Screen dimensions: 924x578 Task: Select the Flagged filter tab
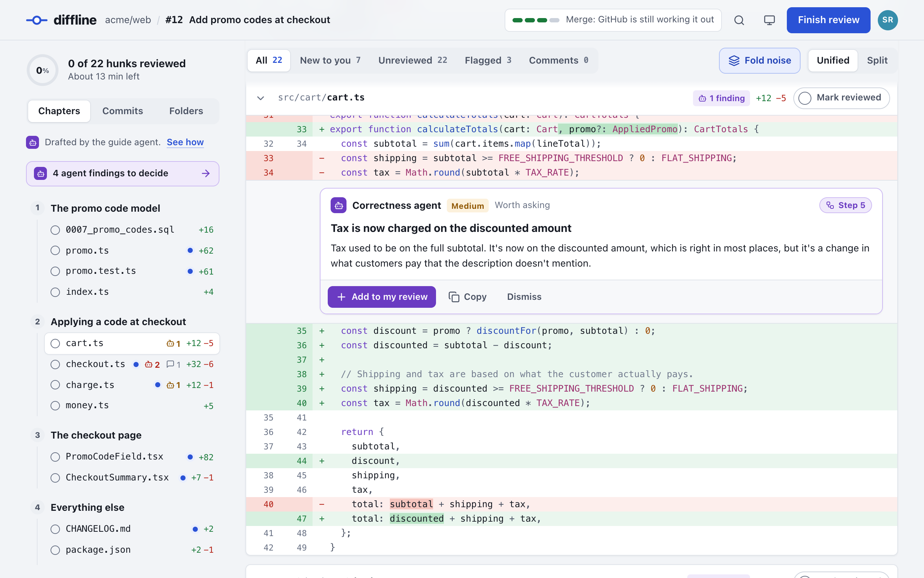488,60
